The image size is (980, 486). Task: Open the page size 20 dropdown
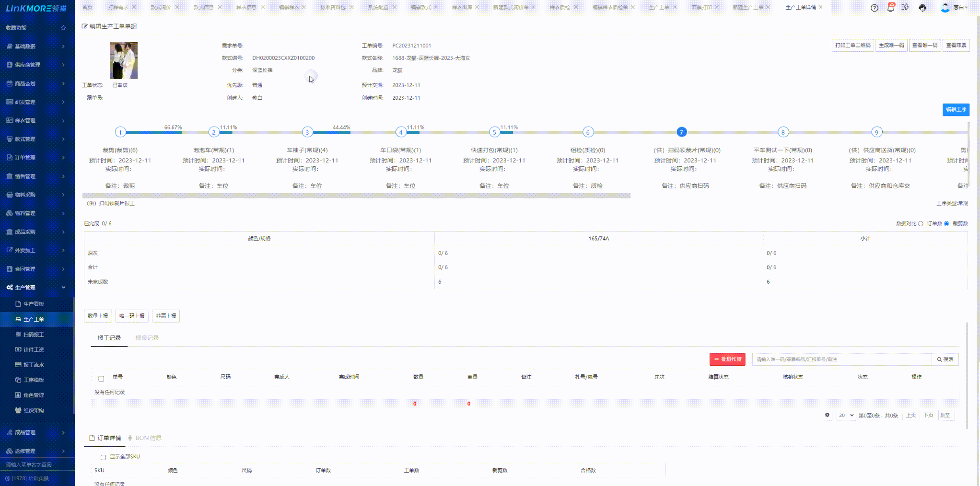point(846,415)
